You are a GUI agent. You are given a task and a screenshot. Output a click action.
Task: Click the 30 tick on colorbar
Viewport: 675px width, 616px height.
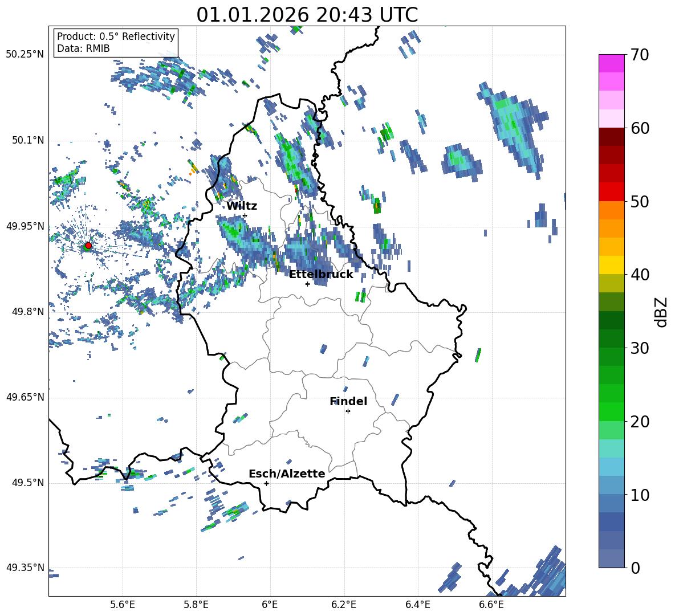640,348
